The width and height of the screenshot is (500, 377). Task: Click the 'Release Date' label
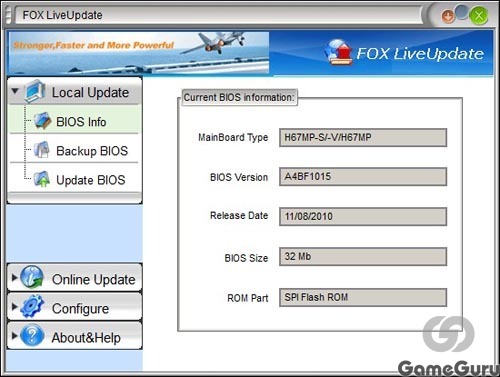[x=239, y=216]
